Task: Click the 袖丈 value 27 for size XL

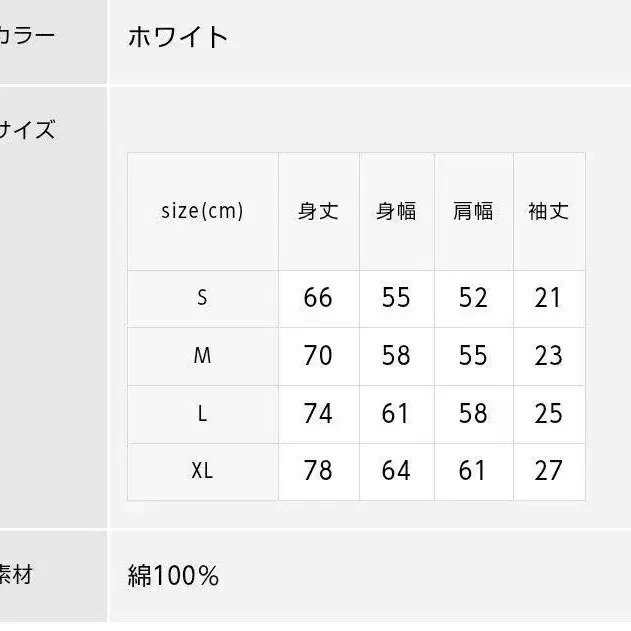Action: (x=548, y=470)
